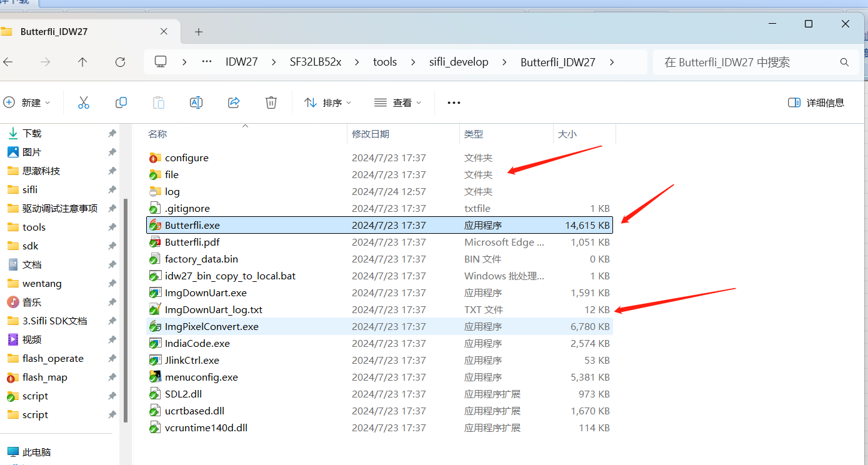
Task: Click the Rename icon in toolbar
Action: (196, 102)
